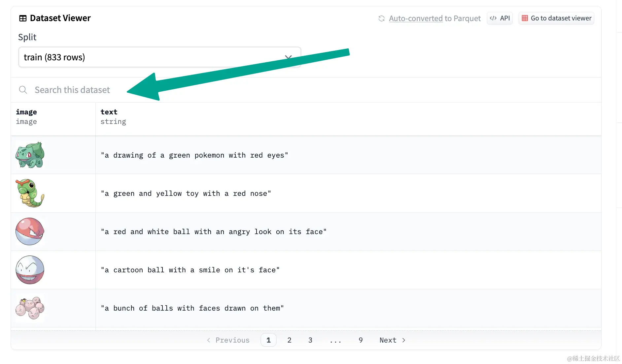The width and height of the screenshot is (622, 364).
Task: Open the green Bulbasaur thumbnail
Action: click(30, 155)
